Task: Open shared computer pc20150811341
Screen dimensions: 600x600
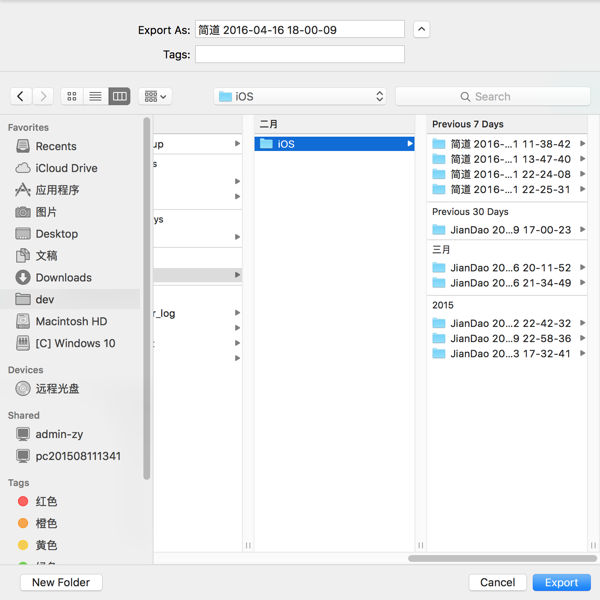Action: [68, 456]
